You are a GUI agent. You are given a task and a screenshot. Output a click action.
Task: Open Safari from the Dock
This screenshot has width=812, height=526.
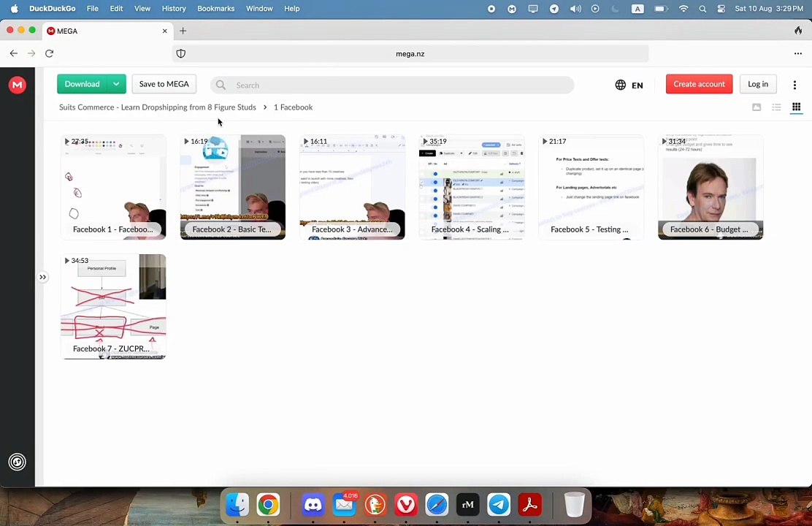point(437,504)
